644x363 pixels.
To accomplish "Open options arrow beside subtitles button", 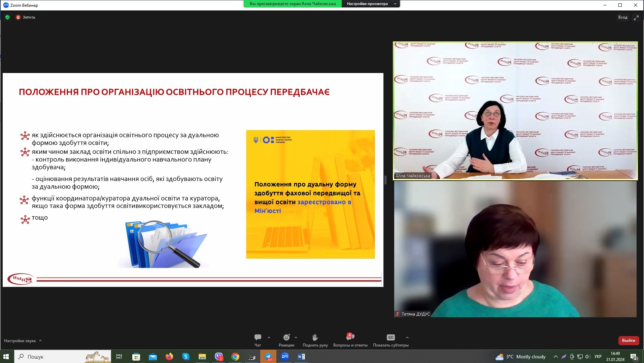I will tap(407, 337).
